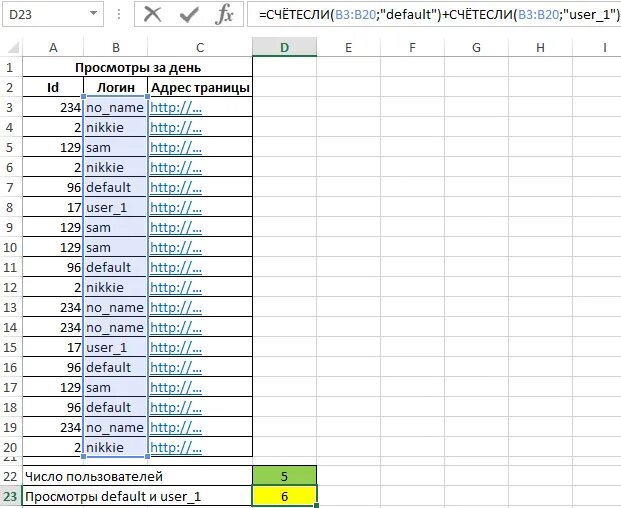Screen dimensions: 621x508
Task: Select column G header
Action: pyautogui.click(x=476, y=48)
